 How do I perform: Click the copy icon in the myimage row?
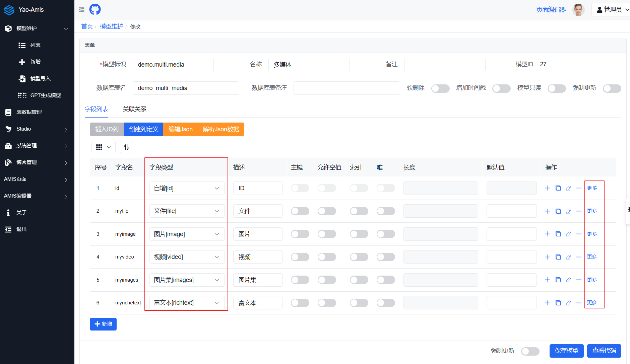(558, 234)
